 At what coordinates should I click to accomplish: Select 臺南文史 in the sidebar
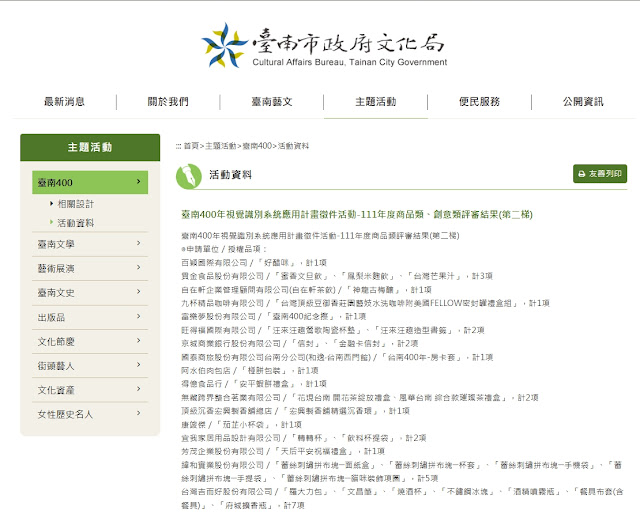point(90,293)
